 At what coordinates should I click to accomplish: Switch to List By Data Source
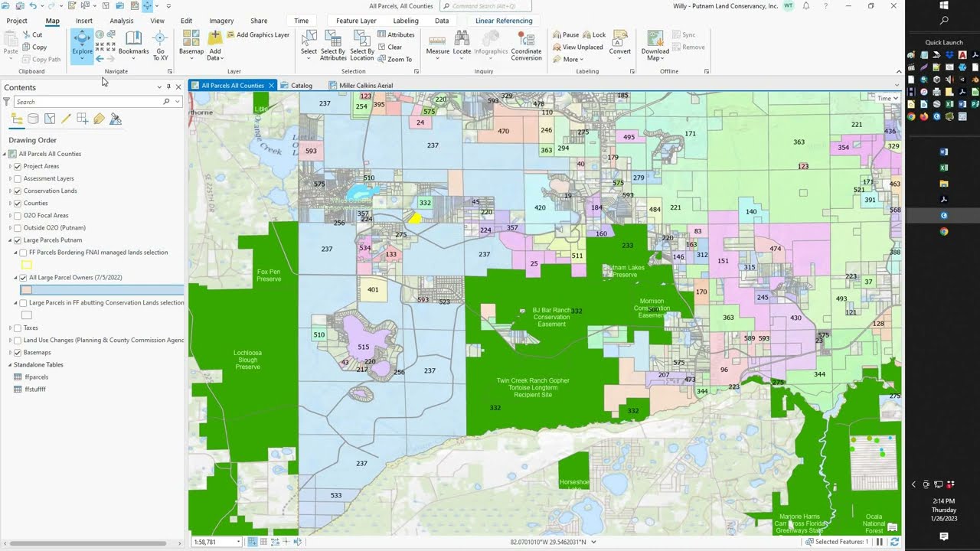(33, 119)
